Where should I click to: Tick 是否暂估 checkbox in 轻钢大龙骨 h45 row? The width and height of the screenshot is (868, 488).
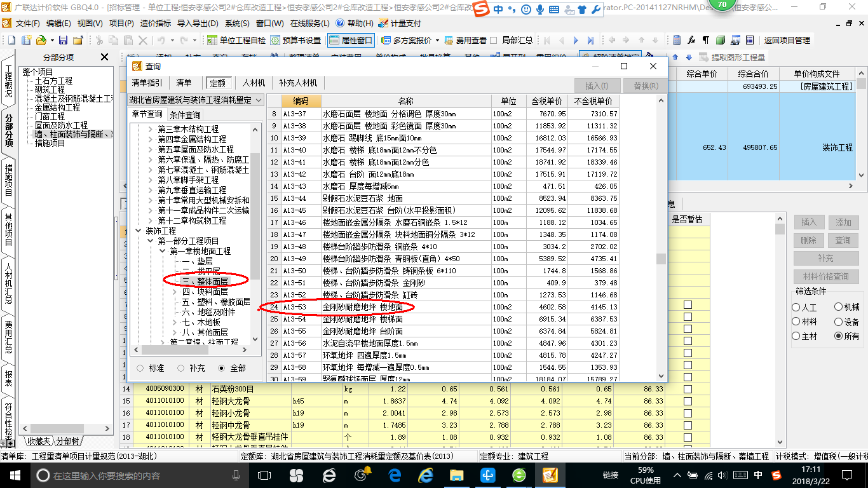pos(688,401)
